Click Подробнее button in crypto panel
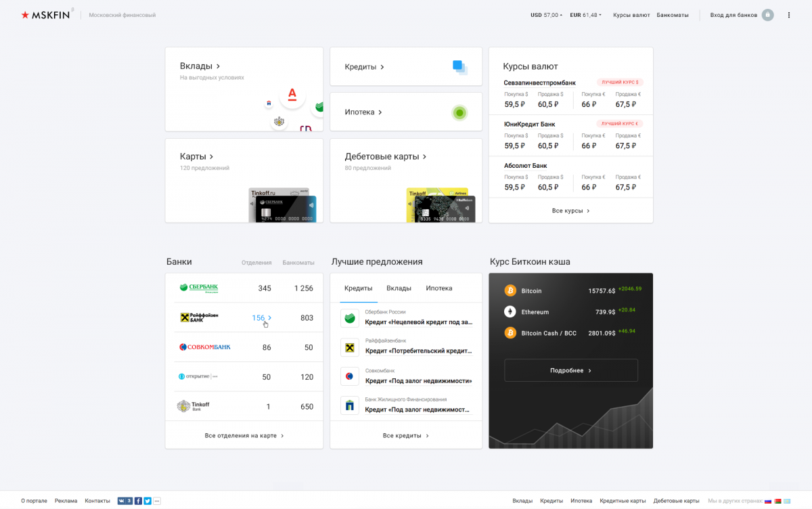Viewport: 812px width, 509px height. click(x=571, y=370)
